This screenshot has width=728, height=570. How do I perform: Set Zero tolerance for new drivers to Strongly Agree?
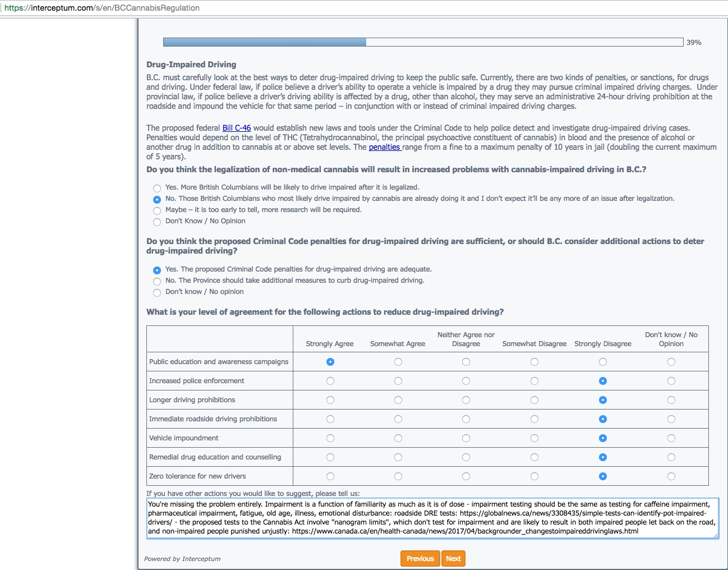click(x=330, y=476)
